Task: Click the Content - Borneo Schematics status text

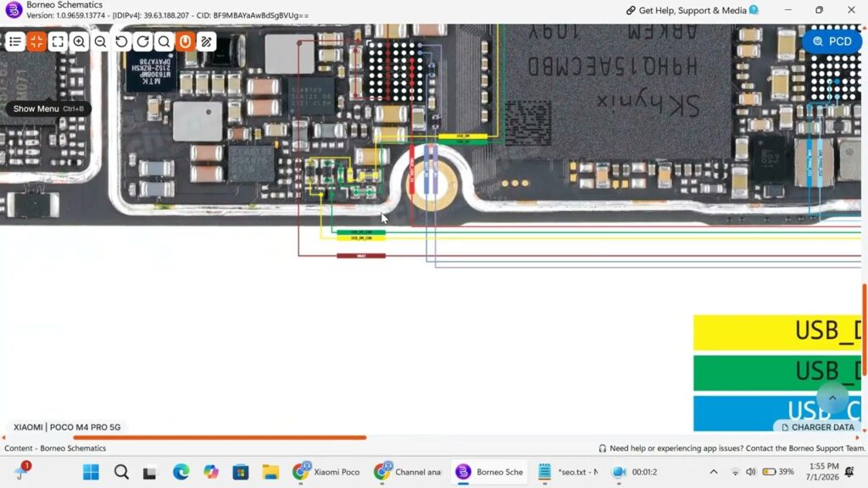Action: tap(55, 448)
